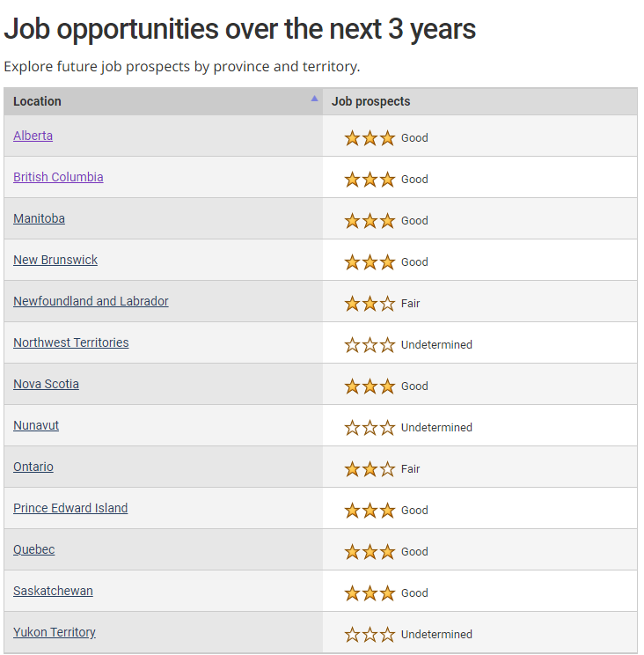
Task: Click Newfoundland and Labrador's star rating
Action: point(370,304)
